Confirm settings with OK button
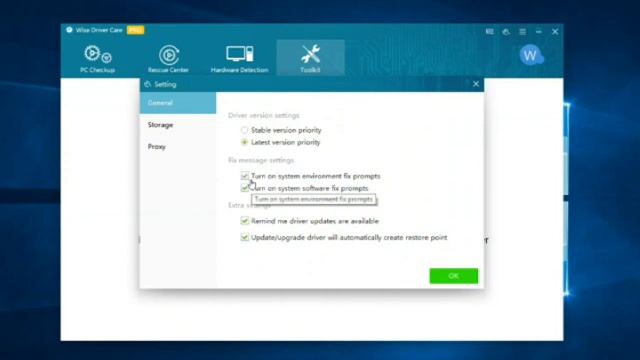This screenshot has height=360, width=640. coord(453,276)
